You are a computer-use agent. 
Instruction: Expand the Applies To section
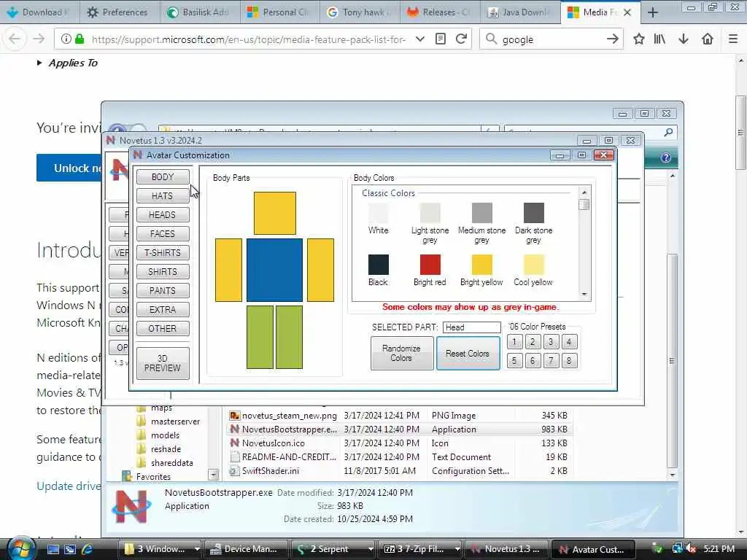[68, 63]
